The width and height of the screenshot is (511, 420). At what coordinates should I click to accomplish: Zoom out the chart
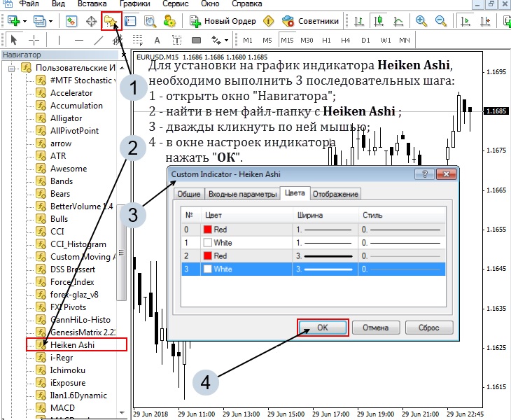[440, 21]
